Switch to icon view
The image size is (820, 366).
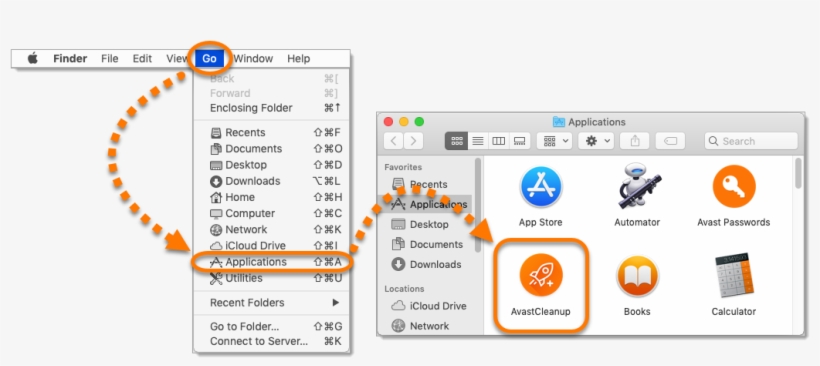456,141
